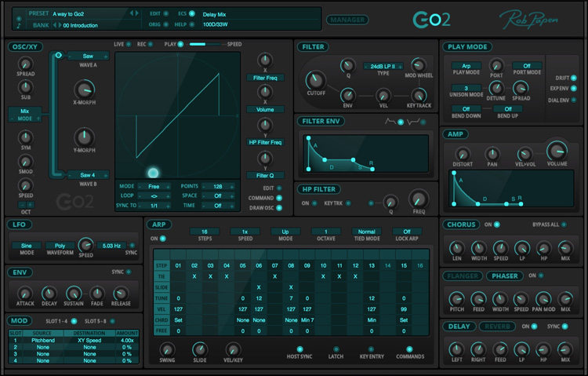Toggle arp HOST SYNC

click(x=299, y=349)
